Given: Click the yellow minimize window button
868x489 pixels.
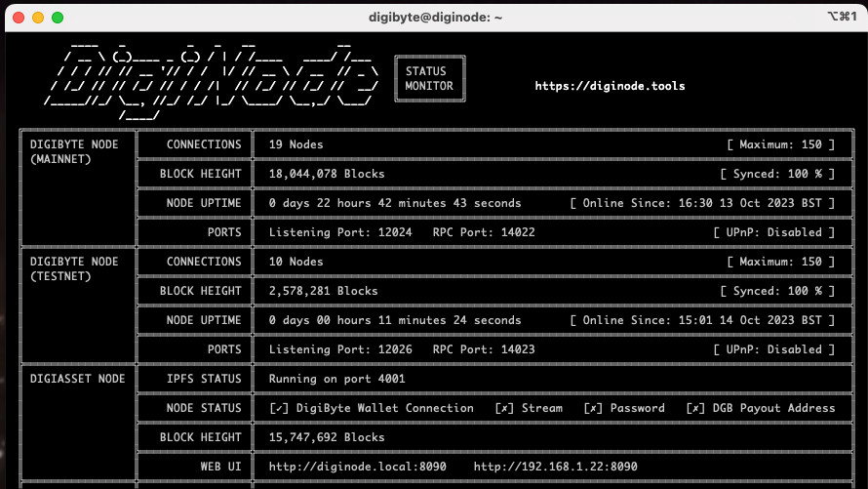Looking at the screenshot, I should tap(38, 18).
